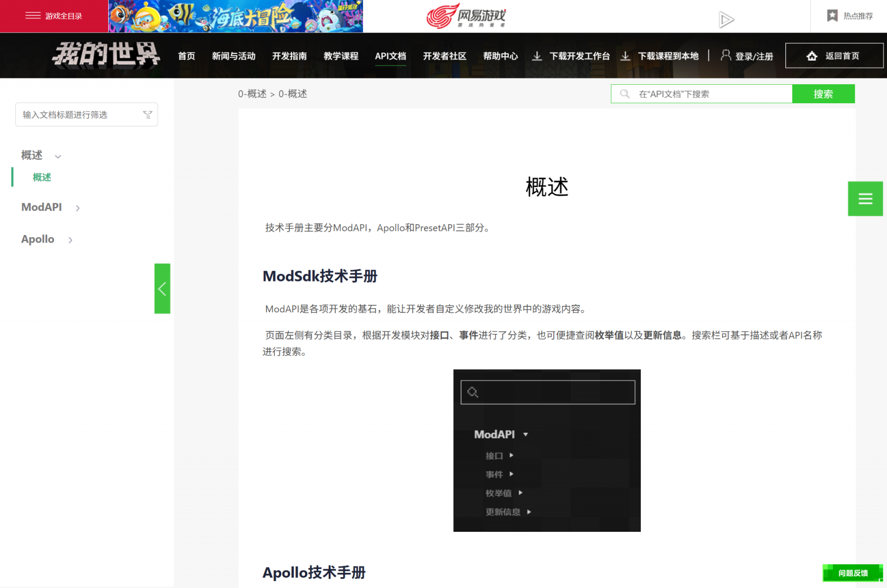The height and width of the screenshot is (588, 887).
Task: Click the 我的世界 logo
Action: (x=106, y=55)
